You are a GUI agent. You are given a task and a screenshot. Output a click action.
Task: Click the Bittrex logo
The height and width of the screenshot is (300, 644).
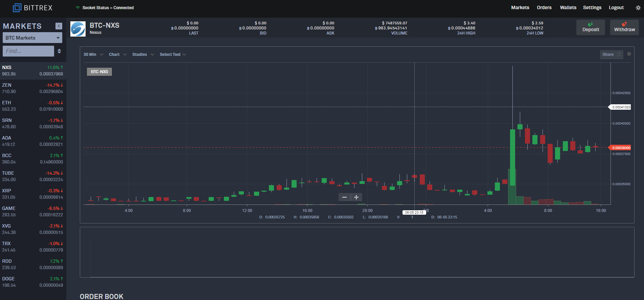(32, 7)
